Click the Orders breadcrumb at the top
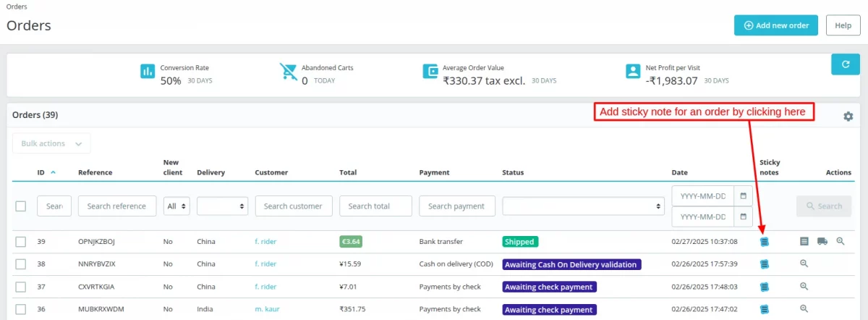This screenshot has height=320, width=868. click(17, 7)
